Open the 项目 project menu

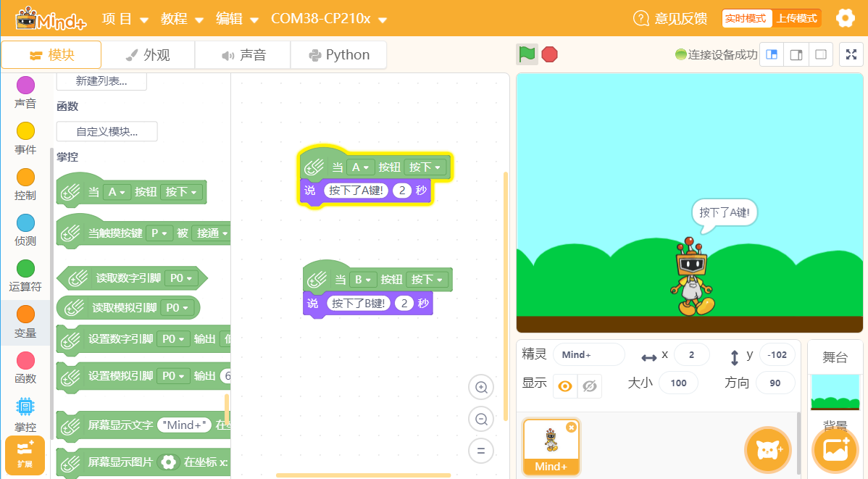(125, 19)
